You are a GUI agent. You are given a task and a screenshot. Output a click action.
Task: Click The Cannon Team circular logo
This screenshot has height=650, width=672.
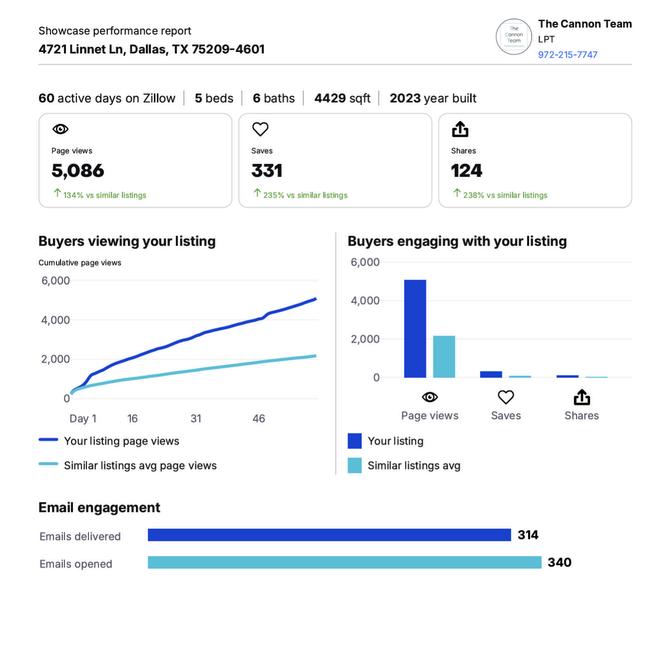click(x=513, y=37)
